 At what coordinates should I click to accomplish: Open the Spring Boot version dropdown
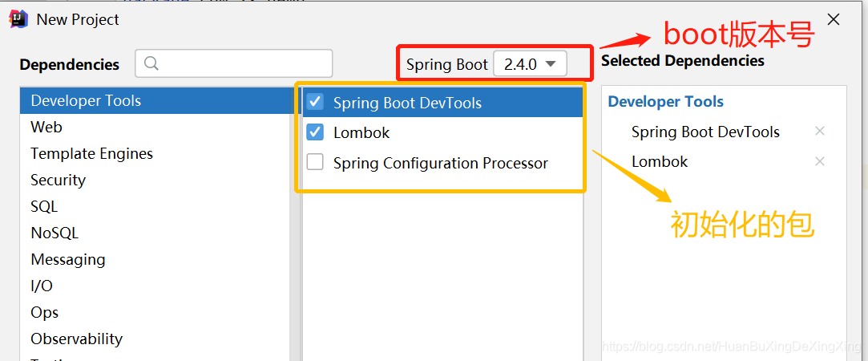pyautogui.click(x=530, y=63)
